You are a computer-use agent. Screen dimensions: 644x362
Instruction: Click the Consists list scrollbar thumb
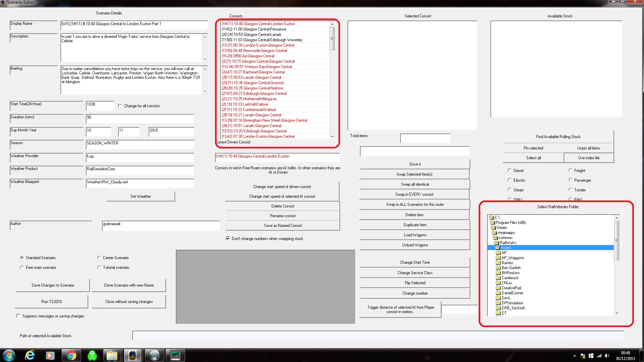point(332,39)
